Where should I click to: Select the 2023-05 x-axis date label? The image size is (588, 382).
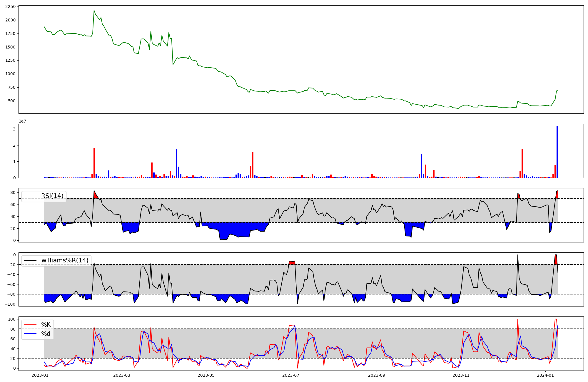coord(206,375)
